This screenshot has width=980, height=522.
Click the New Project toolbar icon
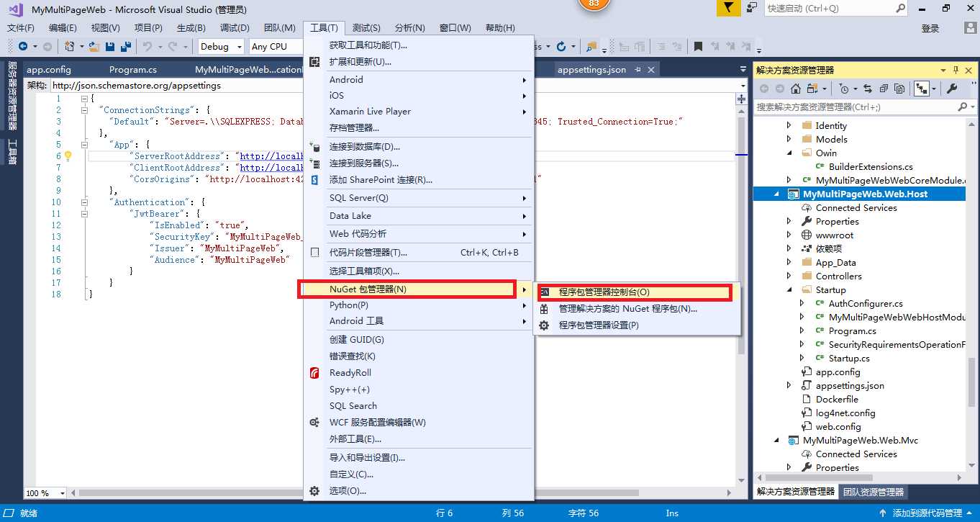70,46
